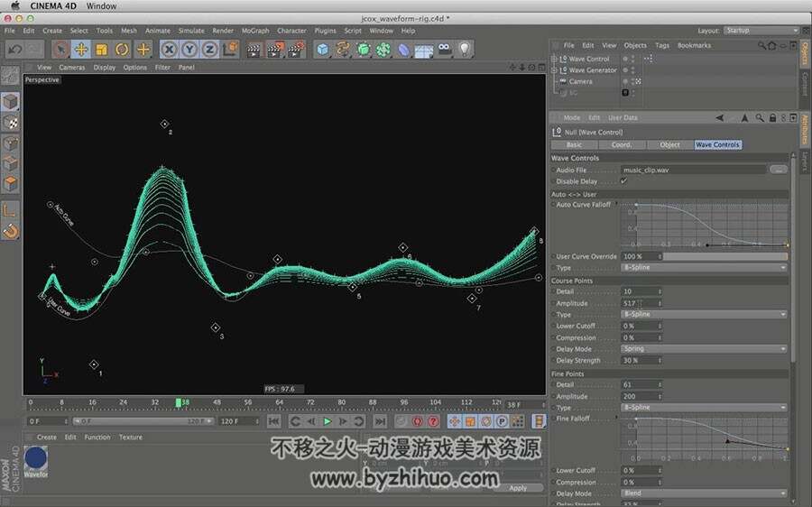Click Record Active Objects keyframe button
This screenshot has width=812, height=507.
click(401, 421)
